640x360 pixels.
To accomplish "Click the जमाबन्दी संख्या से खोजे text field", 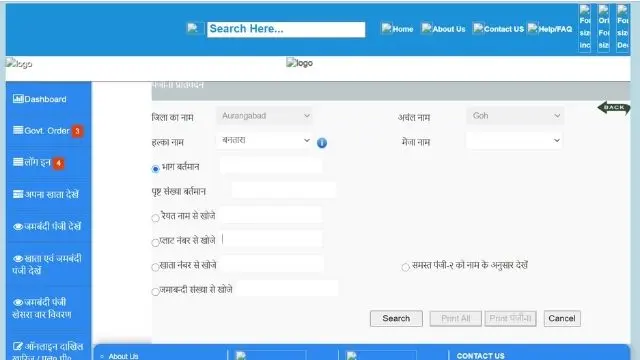I will (287, 288).
